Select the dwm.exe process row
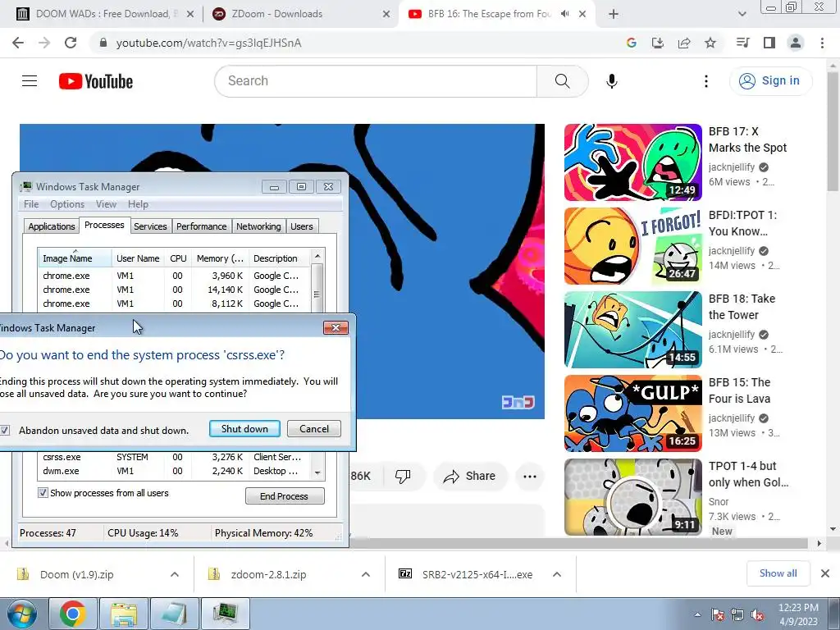This screenshot has width=840, height=630. [x=174, y=471]
